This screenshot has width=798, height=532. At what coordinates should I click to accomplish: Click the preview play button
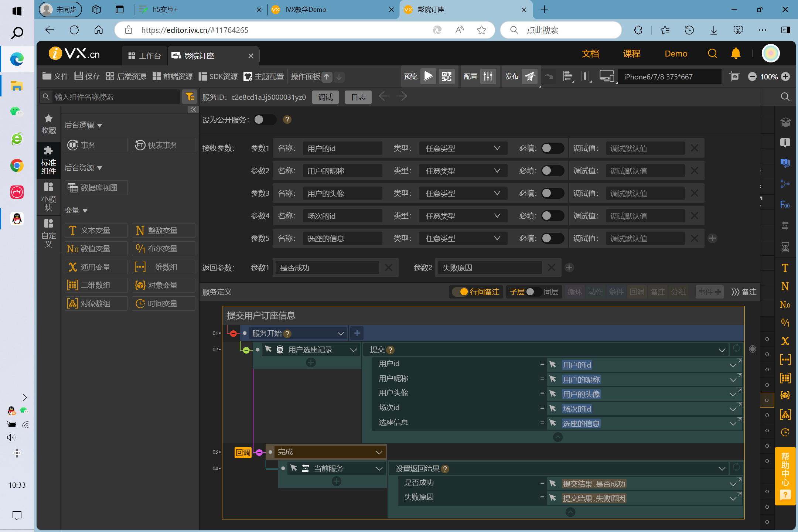click(x=428, y=76)
